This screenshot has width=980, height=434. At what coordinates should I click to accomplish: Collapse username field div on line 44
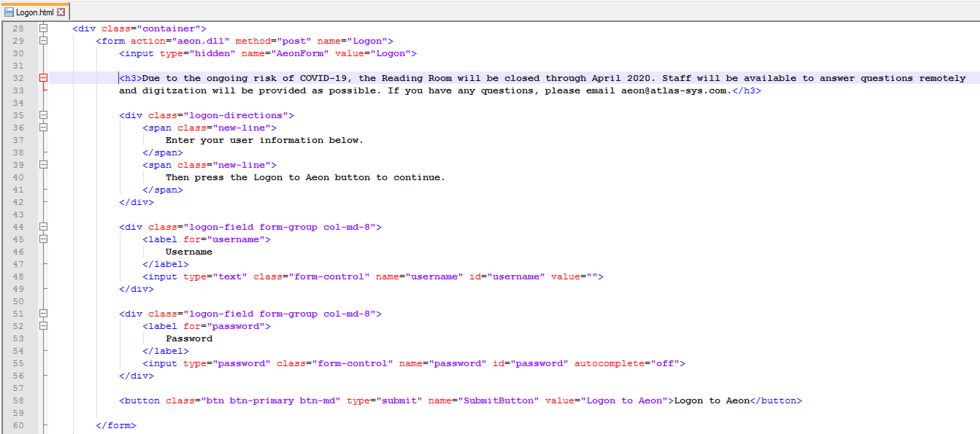pyautogui.click(x=43, y=227)
